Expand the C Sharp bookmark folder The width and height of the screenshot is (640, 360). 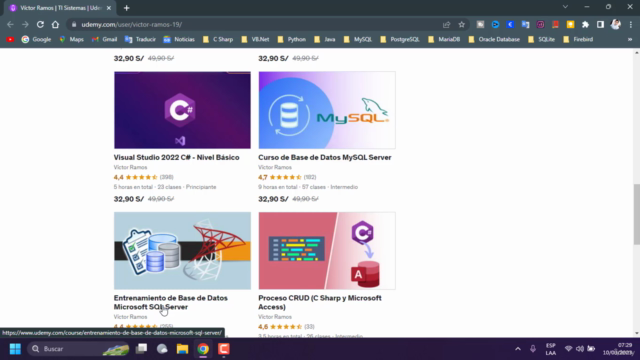[218, 39]
